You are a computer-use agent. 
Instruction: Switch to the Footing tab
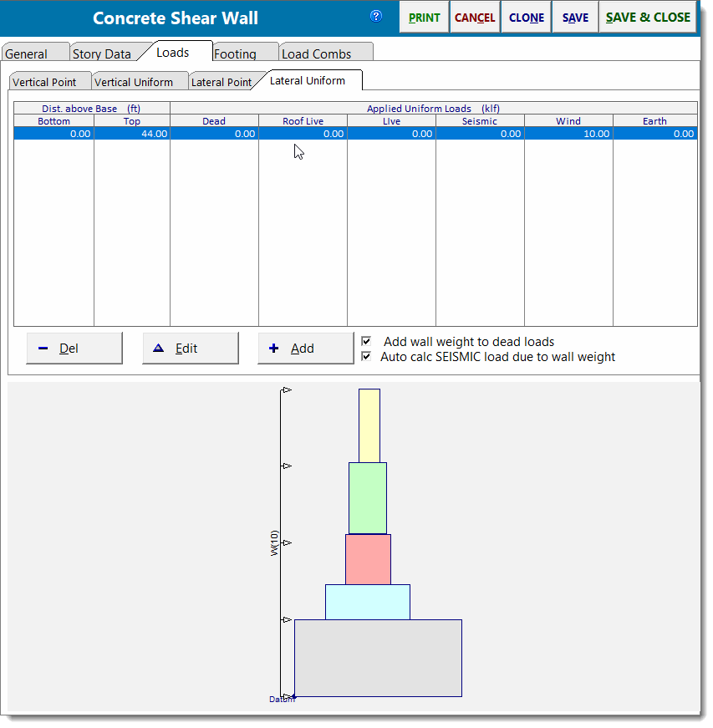coord(237,52)
